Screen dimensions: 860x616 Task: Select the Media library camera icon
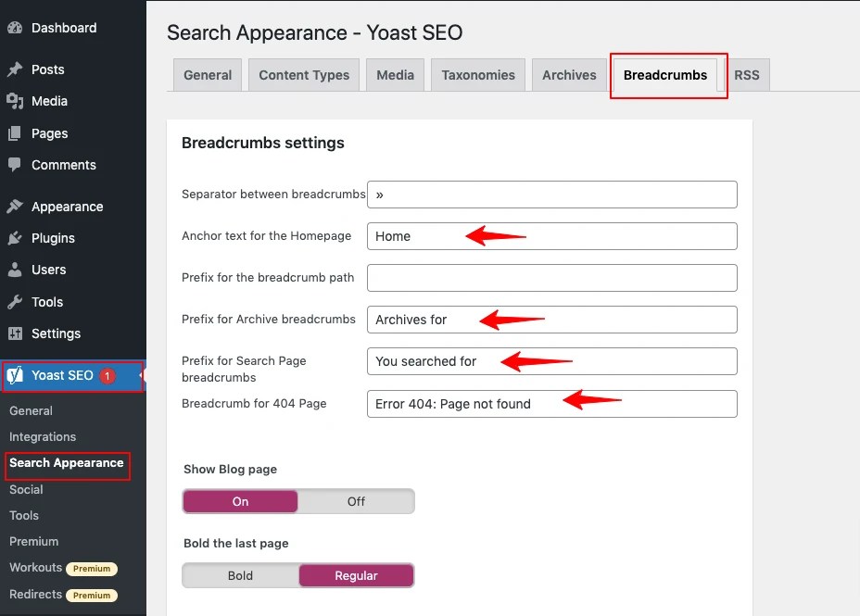(x=16, y=101)
